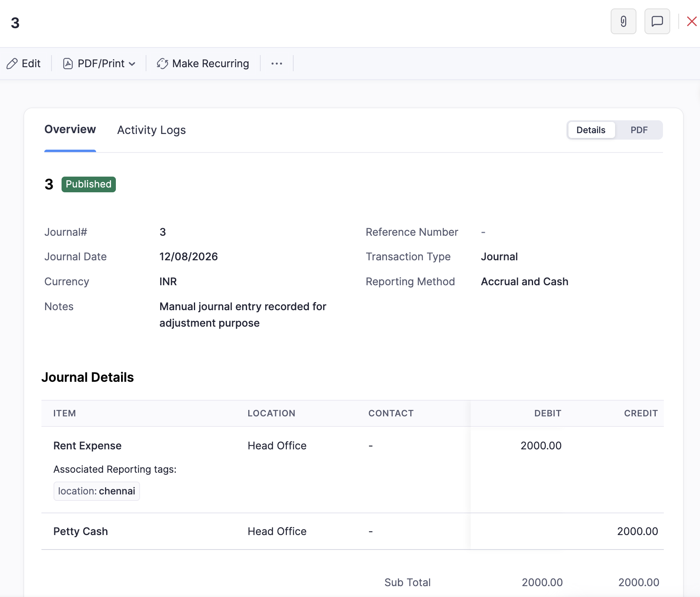700x597 pixels.
Task: Click the PDF/Print label
Action: (101, 64)
